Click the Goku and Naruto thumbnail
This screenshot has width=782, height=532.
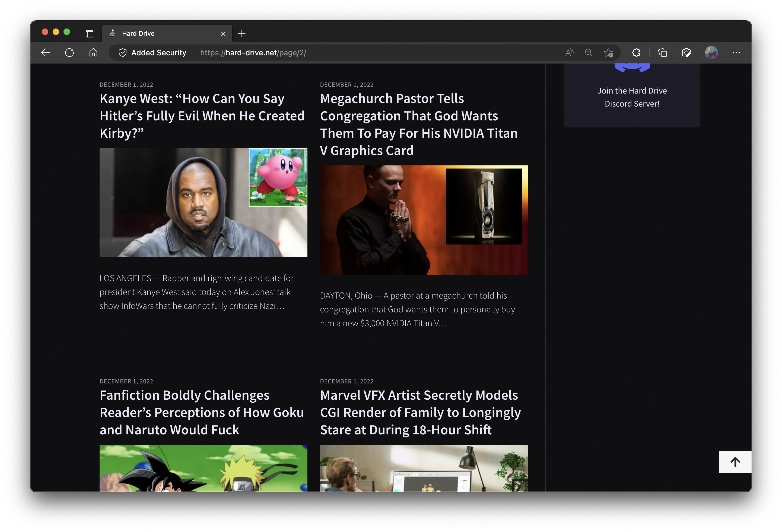click(203, 468)
